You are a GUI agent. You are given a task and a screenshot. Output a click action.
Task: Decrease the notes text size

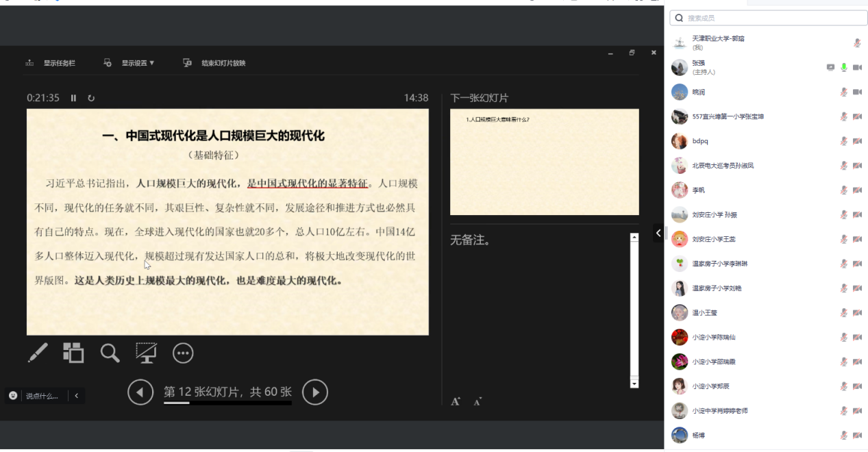click(478, 401)
